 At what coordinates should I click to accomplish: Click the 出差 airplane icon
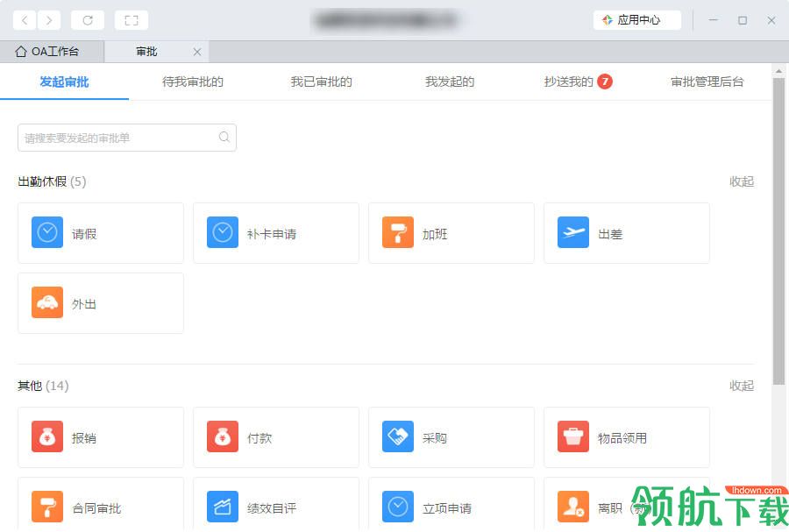tap(573, 232)
